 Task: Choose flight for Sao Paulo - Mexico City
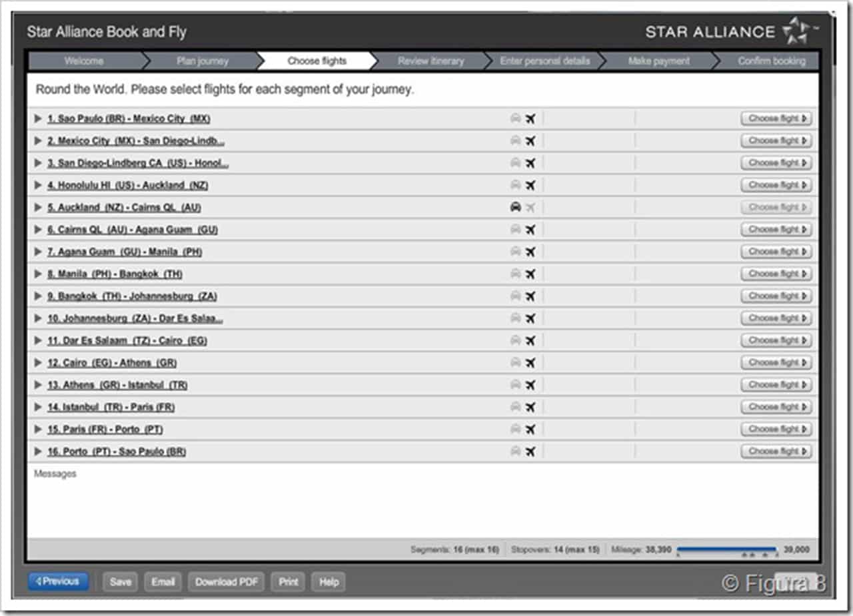(776, 119)
